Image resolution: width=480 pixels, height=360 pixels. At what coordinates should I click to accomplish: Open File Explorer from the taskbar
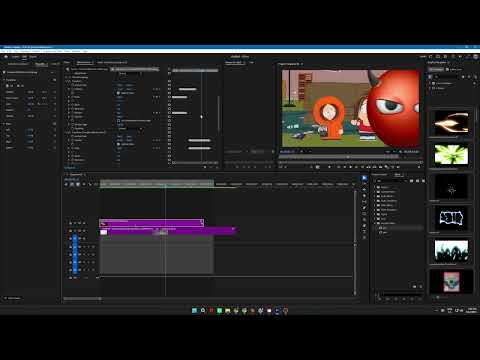pyautogui.click(x=228, y=310)
